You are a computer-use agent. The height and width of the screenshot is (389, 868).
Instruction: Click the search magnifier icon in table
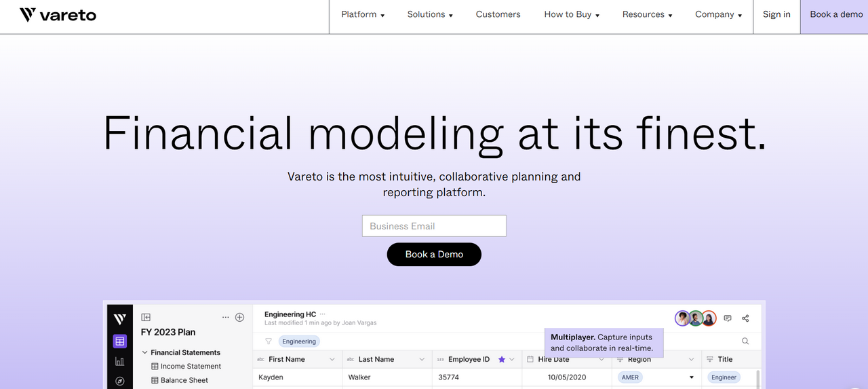[x=745, y=341]
